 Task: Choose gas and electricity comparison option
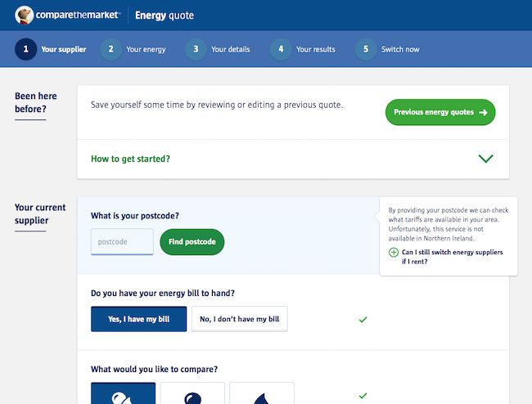123,393
